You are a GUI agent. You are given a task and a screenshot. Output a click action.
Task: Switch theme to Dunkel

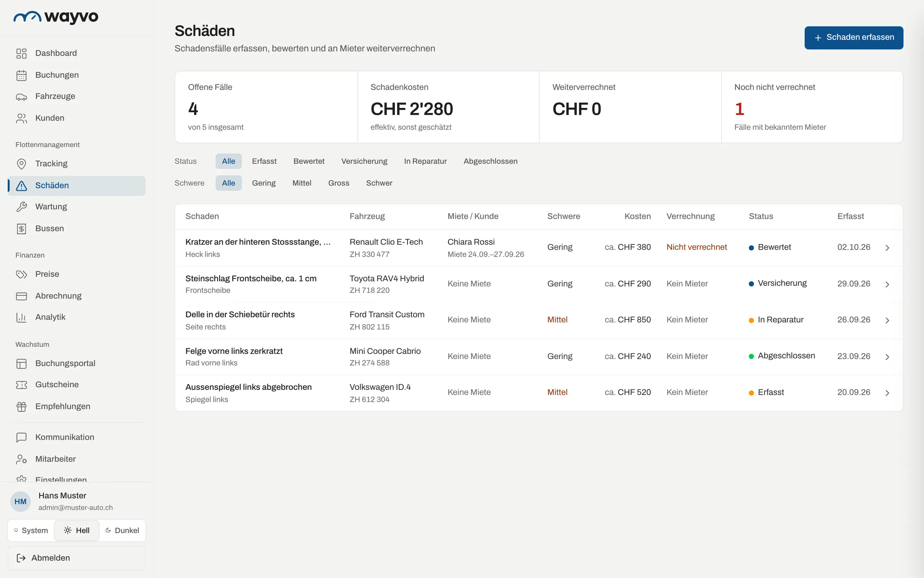click(x=122, y=530)
